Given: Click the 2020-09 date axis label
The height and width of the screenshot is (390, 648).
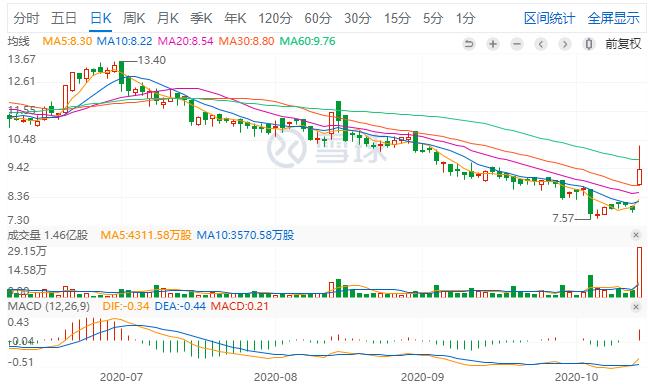Looking at the screenshot, I should [x=422, y=377].
